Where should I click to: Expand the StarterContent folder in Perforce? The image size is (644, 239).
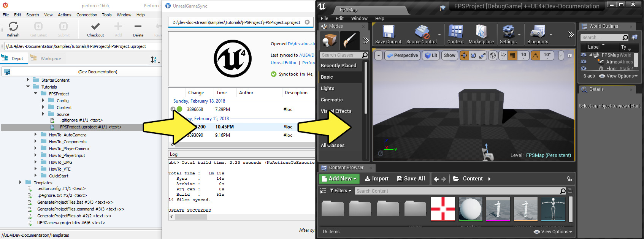pos(28,80)
